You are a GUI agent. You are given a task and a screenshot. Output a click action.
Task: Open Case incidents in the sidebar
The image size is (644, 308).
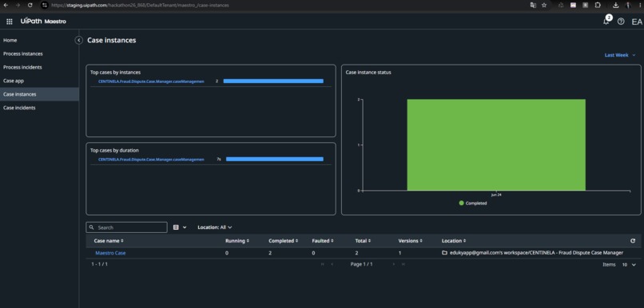click(x=39, y=108)
